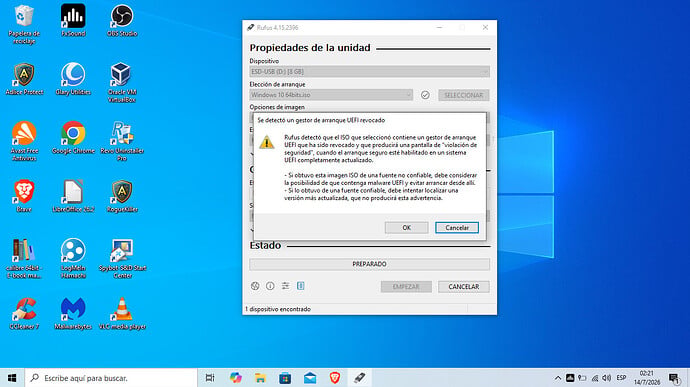690x387 pixels.
Task: Open Brave browser from taskbar
Action: pos(335,378)
